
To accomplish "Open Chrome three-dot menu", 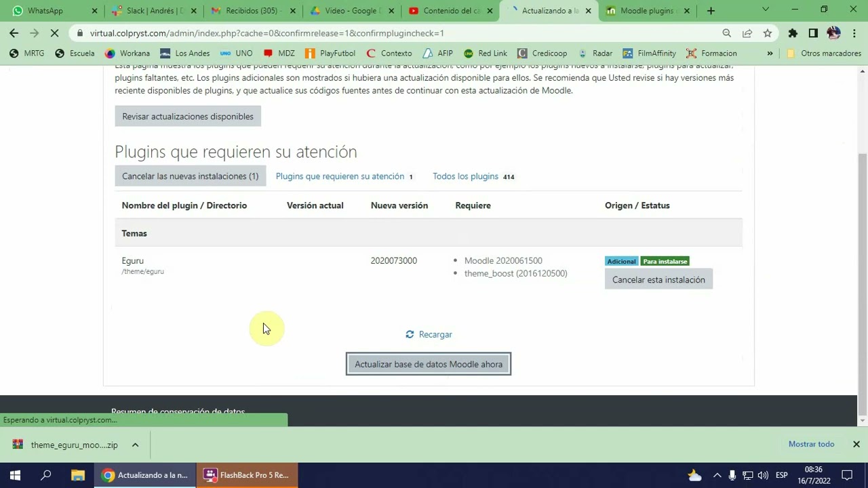I will click(x=854, y=33).
